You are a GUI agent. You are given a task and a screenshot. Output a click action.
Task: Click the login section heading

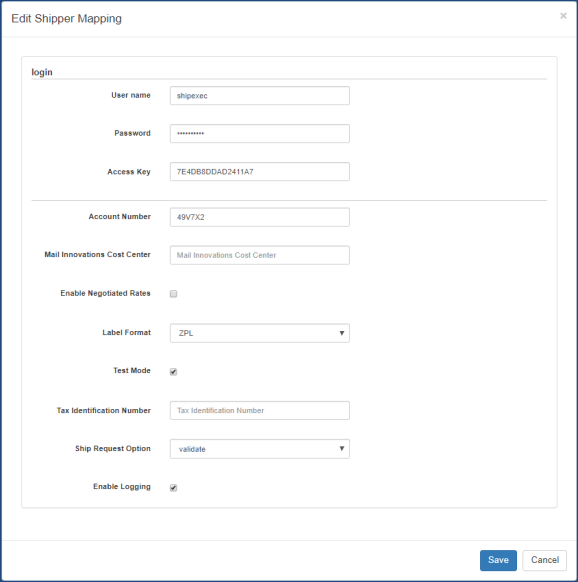pos(42,72)
